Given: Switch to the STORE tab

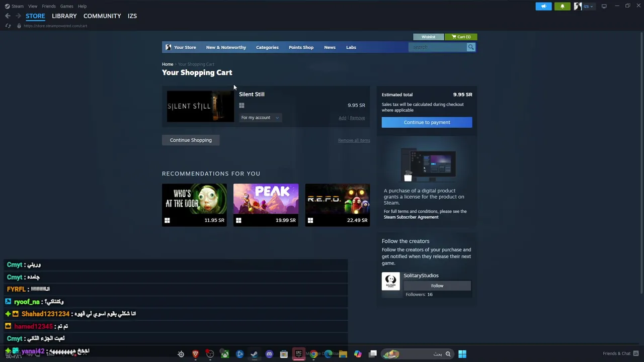Looking at the screenshot, I should 35,16.
